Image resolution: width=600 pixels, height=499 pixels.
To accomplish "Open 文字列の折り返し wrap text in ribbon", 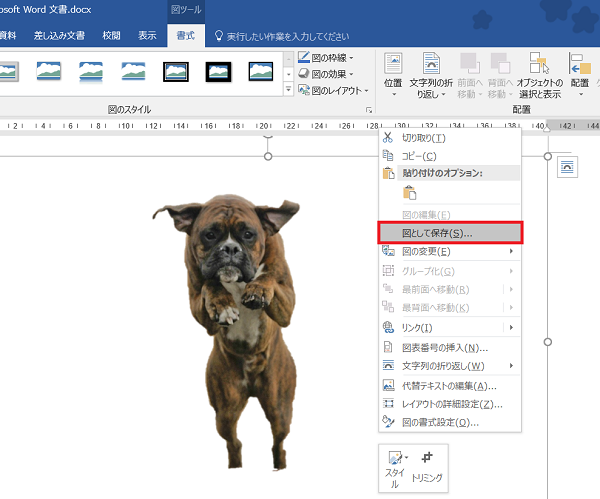I will pos(431,75).
